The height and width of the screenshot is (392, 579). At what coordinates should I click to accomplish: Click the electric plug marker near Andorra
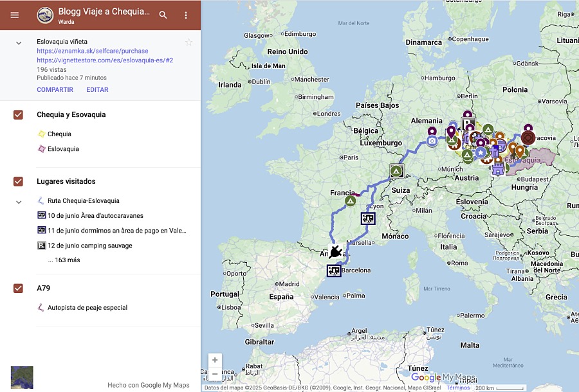[335, 251]
